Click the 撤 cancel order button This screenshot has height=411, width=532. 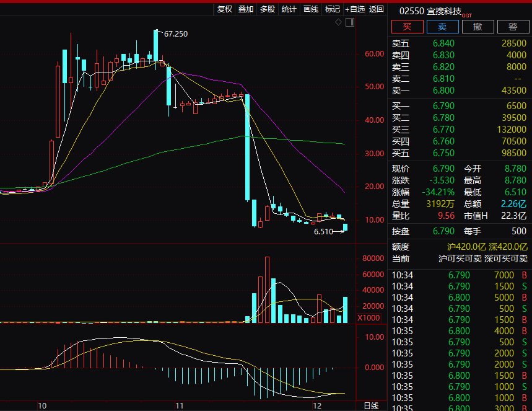click(x=478, y=27)
